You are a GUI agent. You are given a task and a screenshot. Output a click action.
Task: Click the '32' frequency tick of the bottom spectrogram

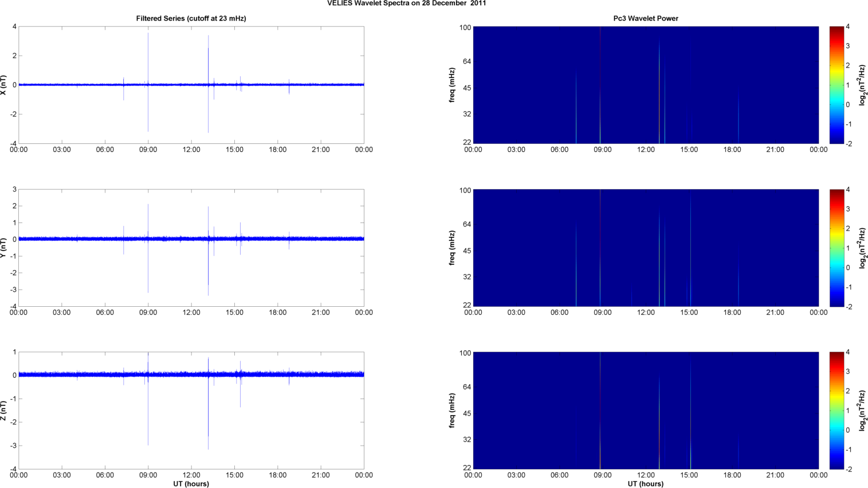(x=467, y=439)
